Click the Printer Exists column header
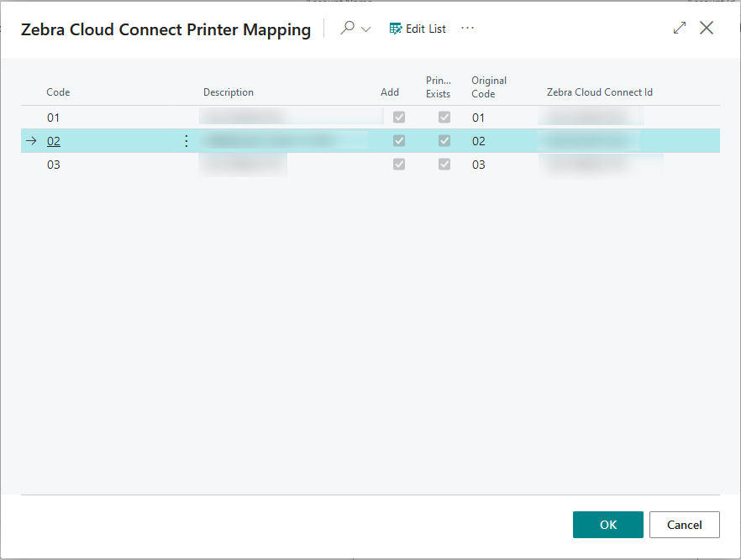741x560 pixels. point(438,87)
